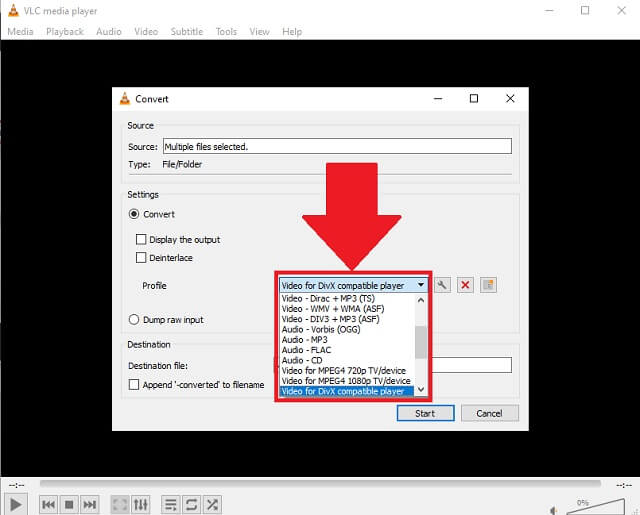Minimize the Convert dialog
The height and width of the screenshot is (515, 640).
[438, 99]
